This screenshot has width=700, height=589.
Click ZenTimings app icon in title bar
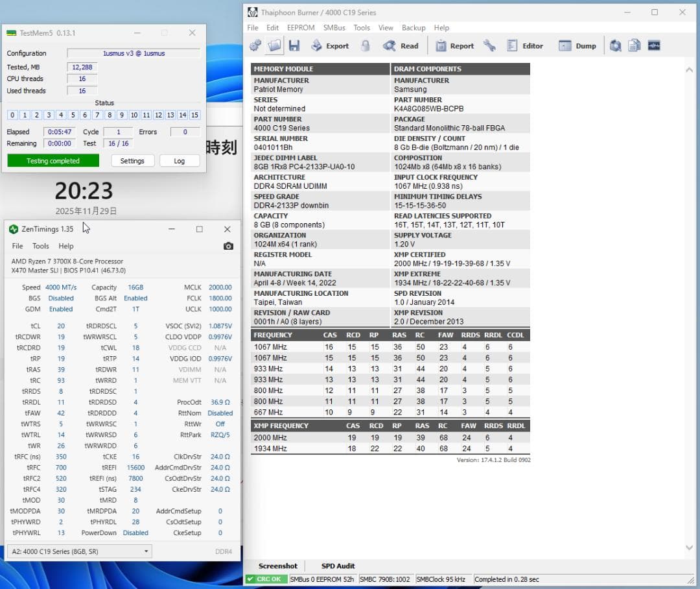14,229
